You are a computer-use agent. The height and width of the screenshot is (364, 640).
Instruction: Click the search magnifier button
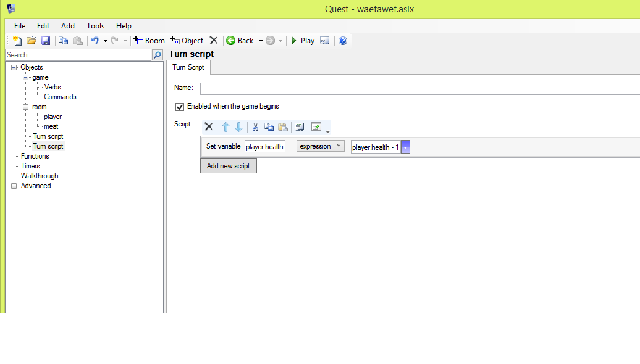click(x=158, y=55)
